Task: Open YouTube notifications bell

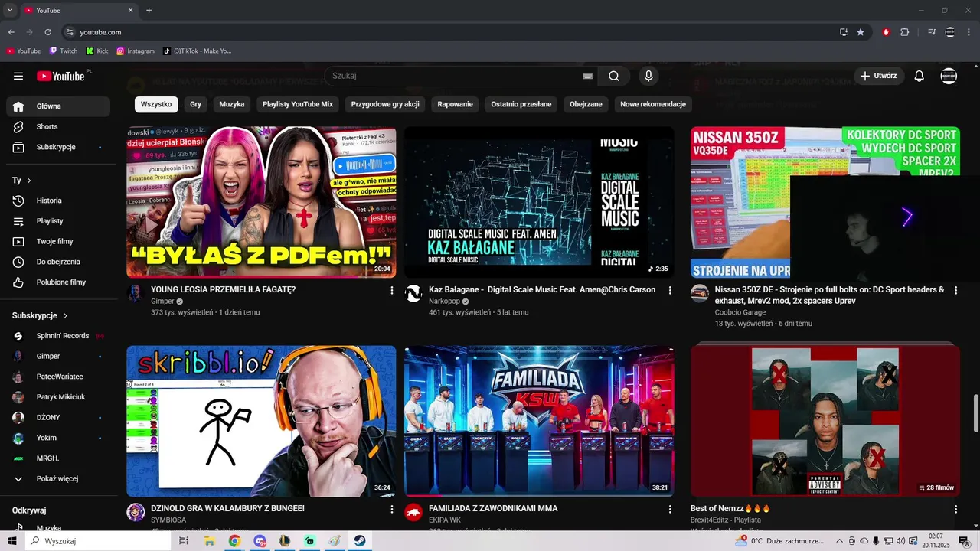Action: point(920,76)
